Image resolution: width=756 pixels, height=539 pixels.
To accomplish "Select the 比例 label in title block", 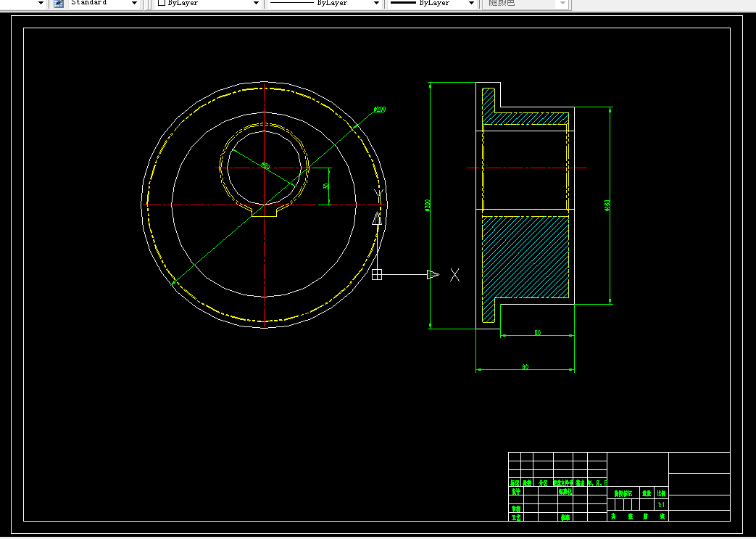I will coord(661,493).
